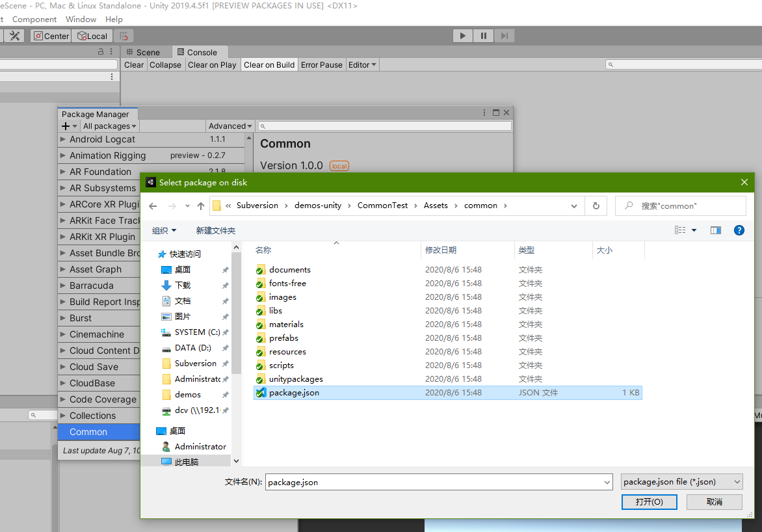Viewport: 762px width, 532px height.
Task: Select Center pivot mode
Action: pyautogui.click(x=50, y=36)
